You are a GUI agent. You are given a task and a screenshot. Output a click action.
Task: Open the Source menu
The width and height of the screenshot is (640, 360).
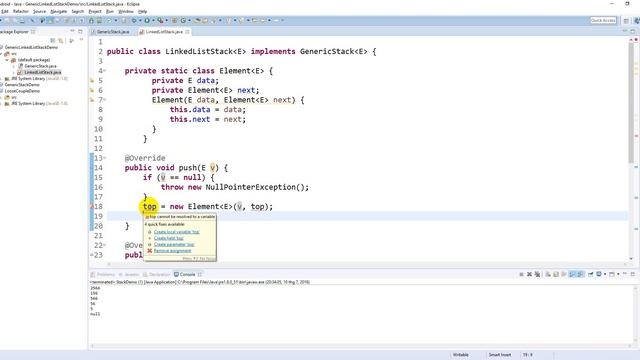click(39, 11)
